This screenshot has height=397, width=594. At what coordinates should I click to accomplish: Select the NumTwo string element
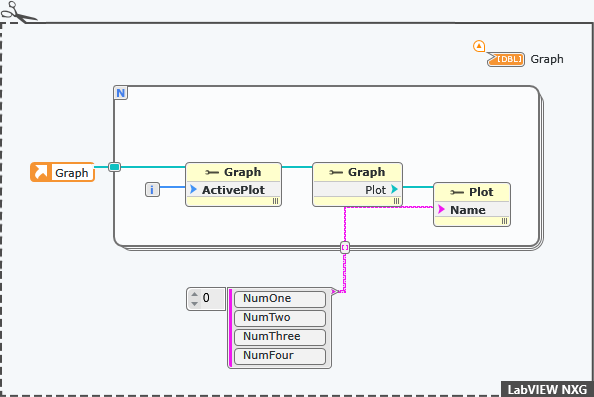280,318
